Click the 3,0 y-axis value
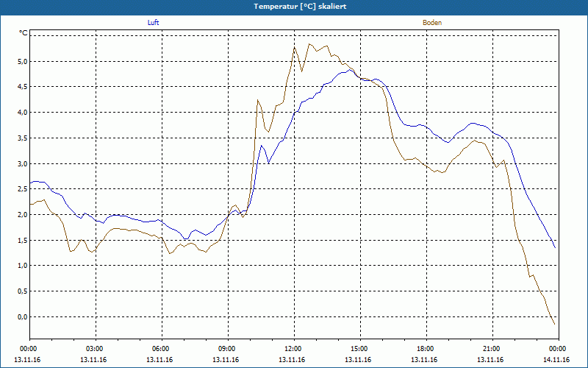This screenshot has width=588, height=368. click(x=23, y=163)
